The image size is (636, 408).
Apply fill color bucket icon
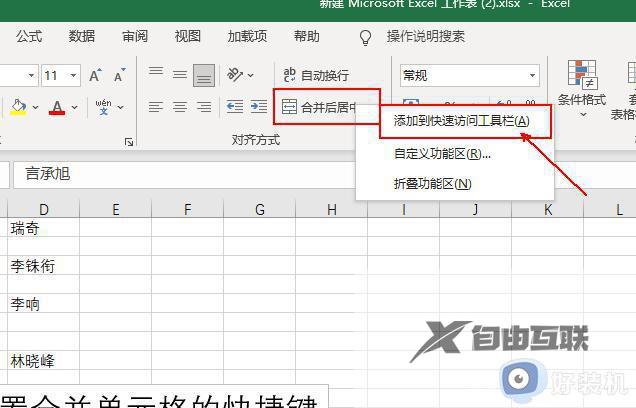coord(18,107)
